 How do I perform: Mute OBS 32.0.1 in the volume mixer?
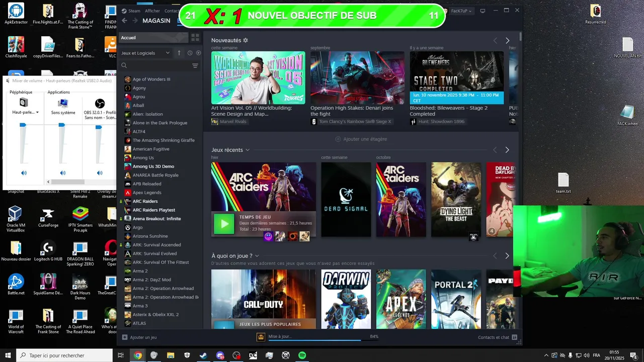pyautogui.click(x=100, y=173)
